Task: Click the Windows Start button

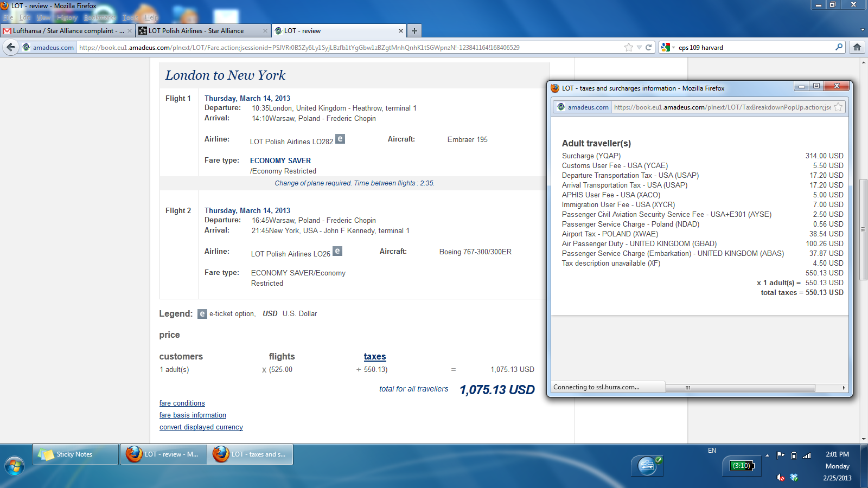Action: pyautogui.click(x=15, y=466)
